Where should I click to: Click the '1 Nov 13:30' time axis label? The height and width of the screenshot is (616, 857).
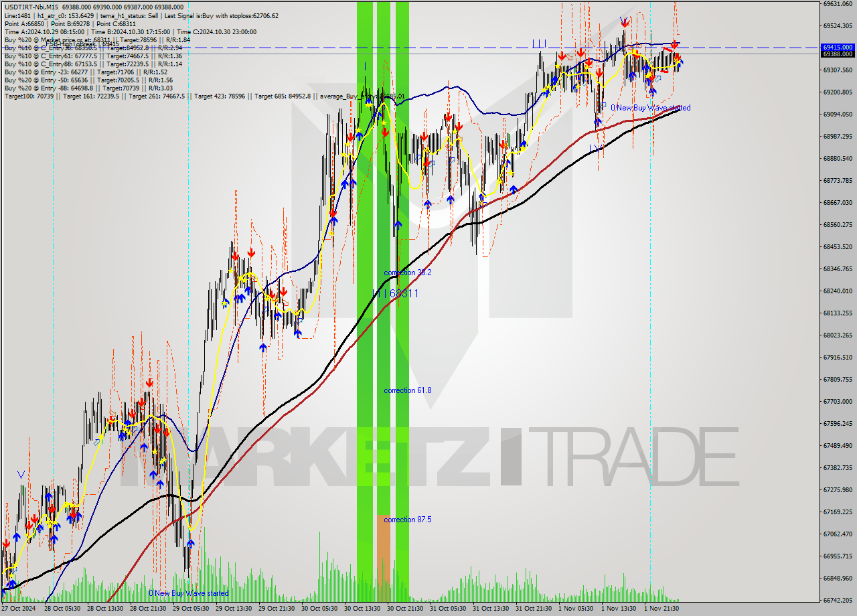tap(619, 609)
